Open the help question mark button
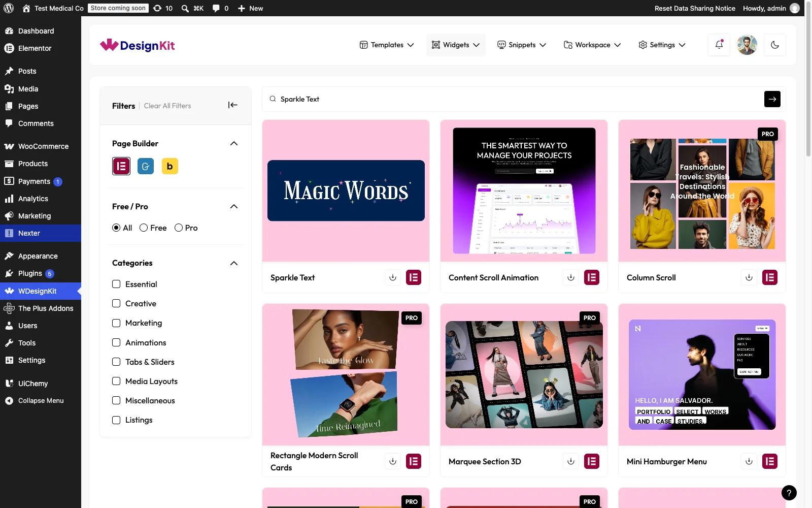This screenshot has width=812, height=508. click(x=789, y=493)
